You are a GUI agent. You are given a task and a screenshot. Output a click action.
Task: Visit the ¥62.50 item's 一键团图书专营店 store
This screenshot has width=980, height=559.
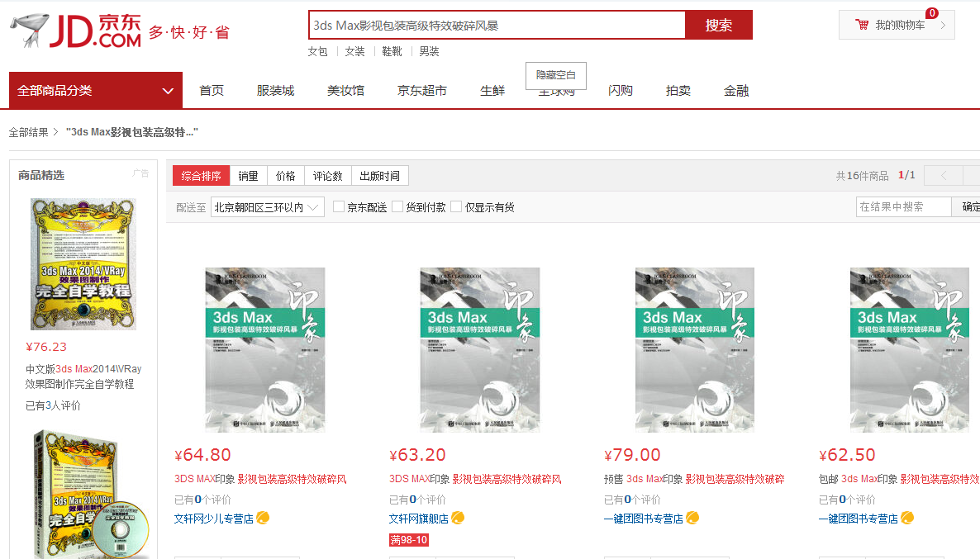[859, 519]
